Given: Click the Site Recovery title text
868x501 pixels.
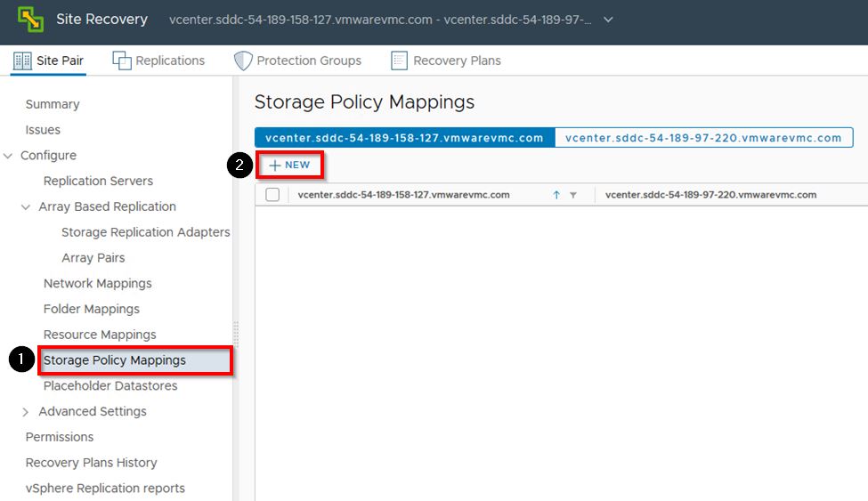Looking at the screenshot, I should pyautogui.click(x=101, y=20).
